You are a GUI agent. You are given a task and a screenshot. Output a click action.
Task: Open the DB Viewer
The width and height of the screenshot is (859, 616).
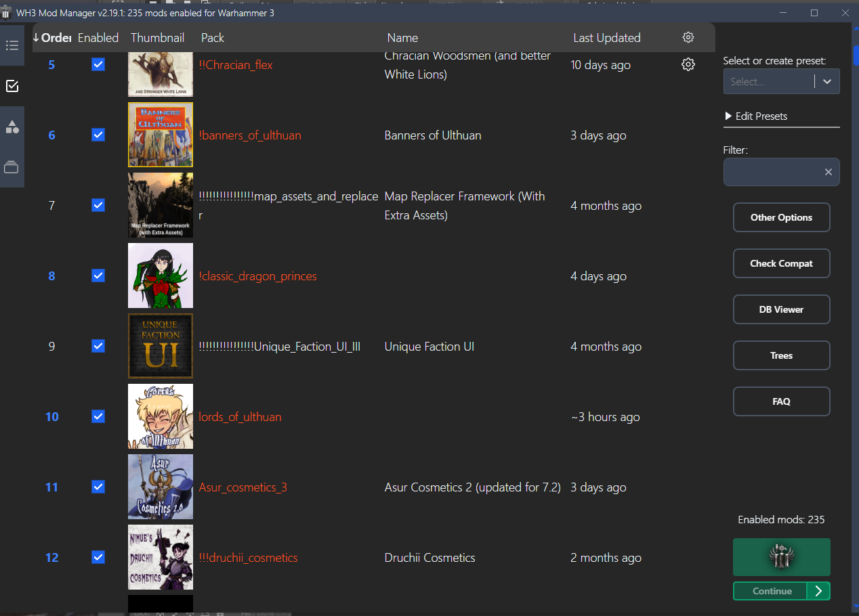click(781, 309)
